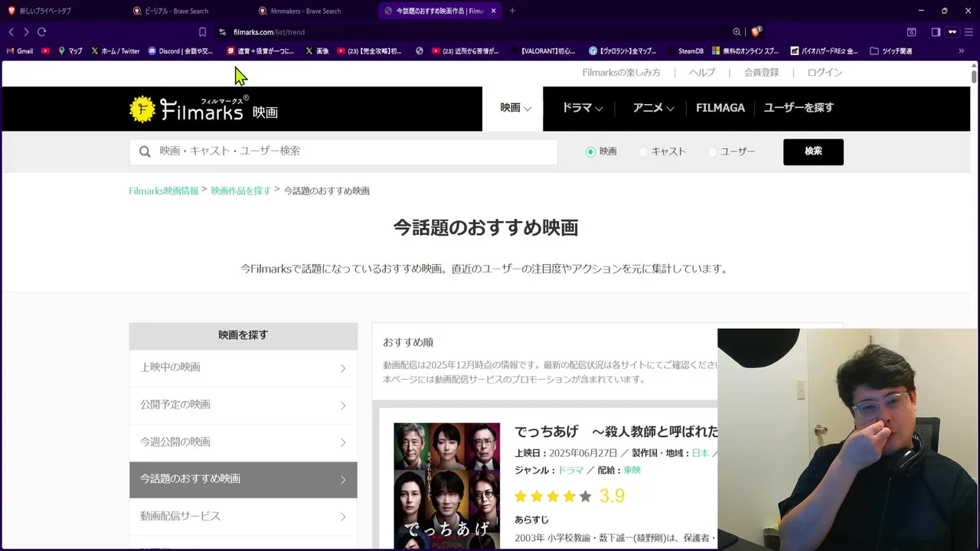Open 公開予定の映画 in the sidebar

(243, 405)
